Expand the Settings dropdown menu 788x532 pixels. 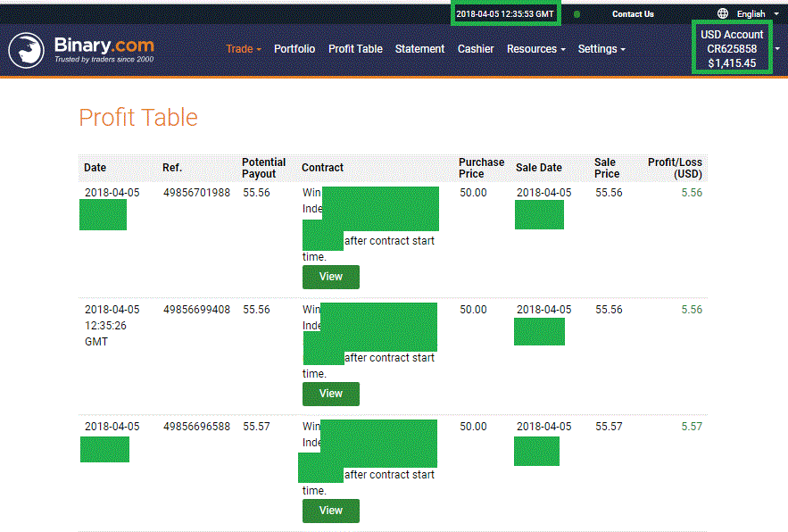point(601,49)
